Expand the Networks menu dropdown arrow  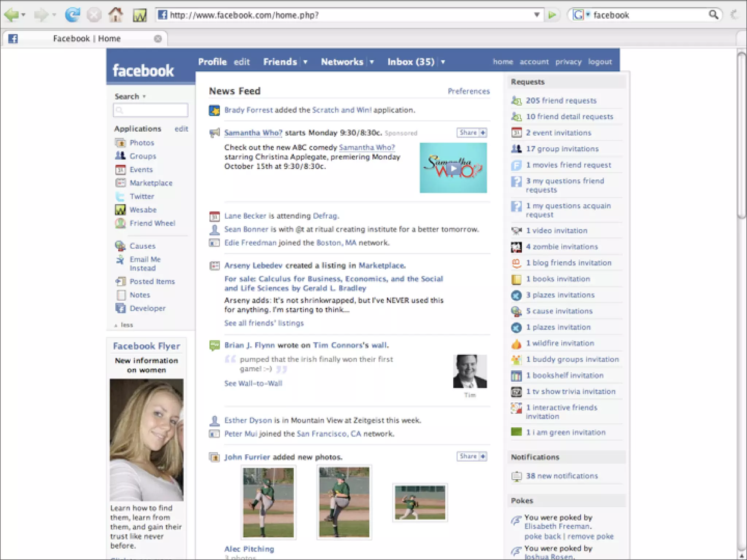tap(372, 62)
